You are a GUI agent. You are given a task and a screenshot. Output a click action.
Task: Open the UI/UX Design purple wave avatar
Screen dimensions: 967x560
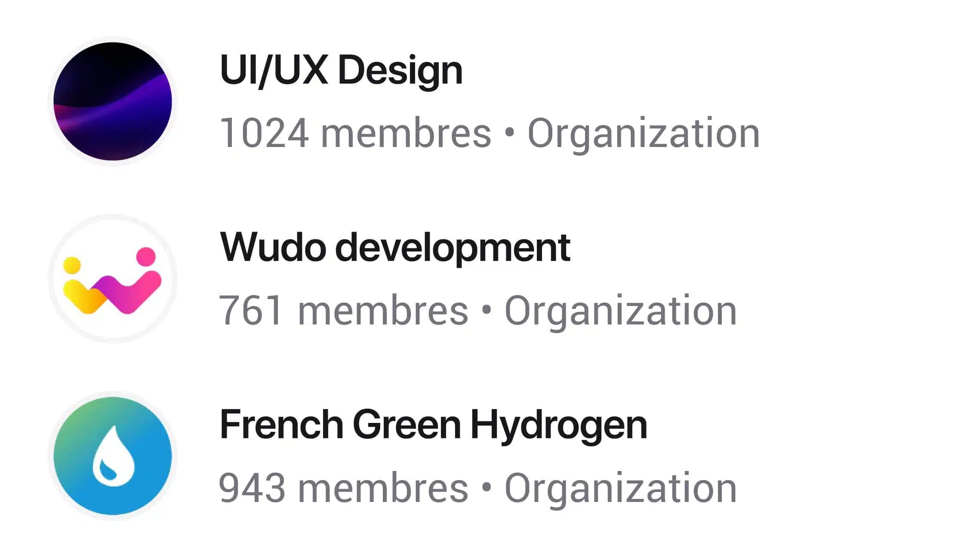113,101
